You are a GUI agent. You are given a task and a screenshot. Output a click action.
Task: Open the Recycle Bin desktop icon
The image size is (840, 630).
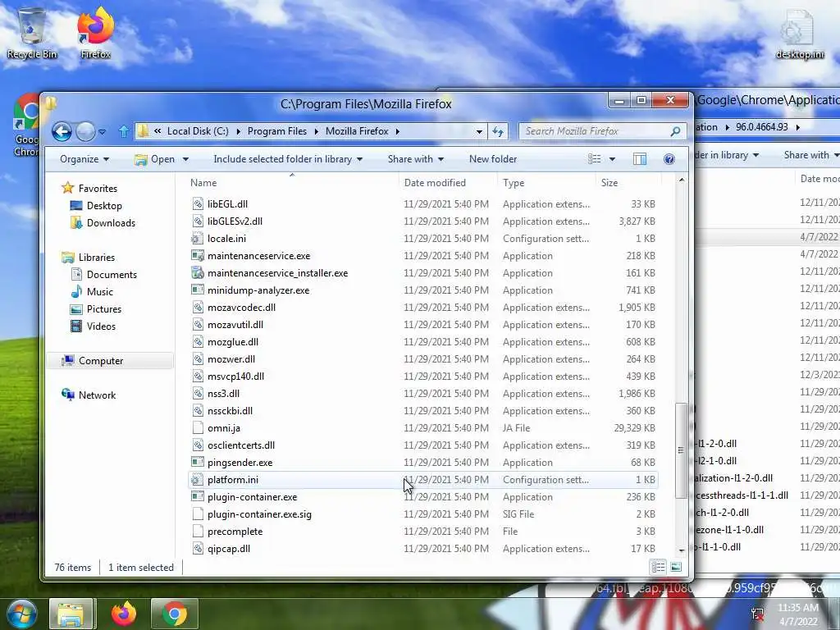tap(32, 32)
